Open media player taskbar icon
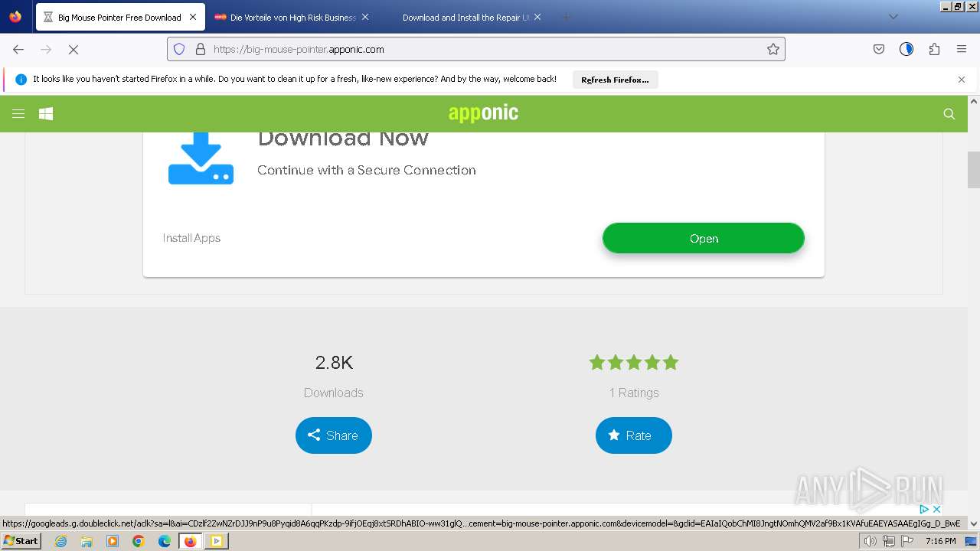980x551 pixels. click(113, 541)
